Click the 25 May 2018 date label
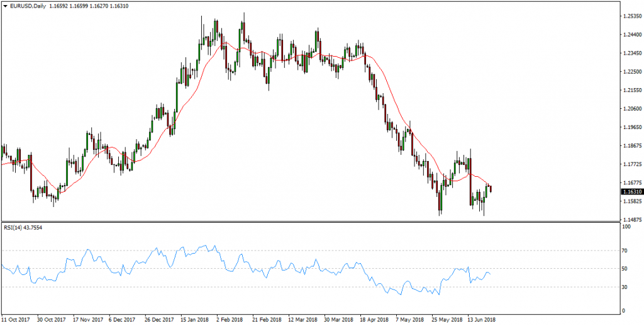This screenshot has height=326, width=644. [x=446, y=320]
